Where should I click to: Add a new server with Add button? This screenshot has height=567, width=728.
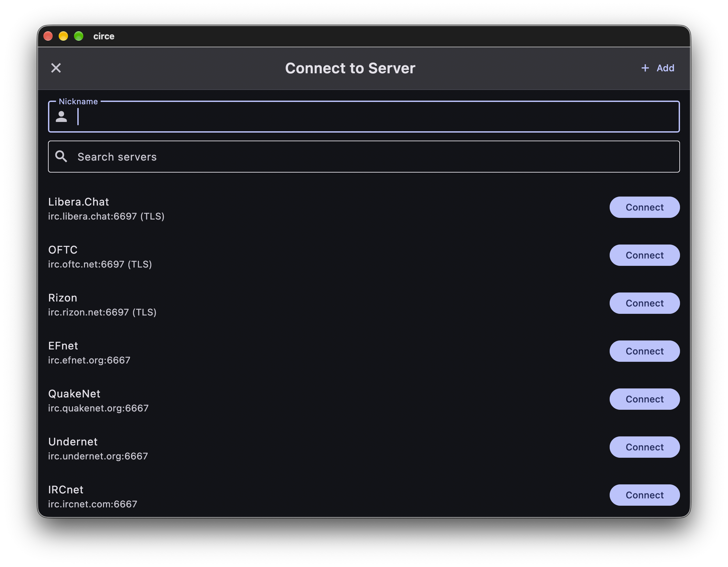[x=658, y=68]
